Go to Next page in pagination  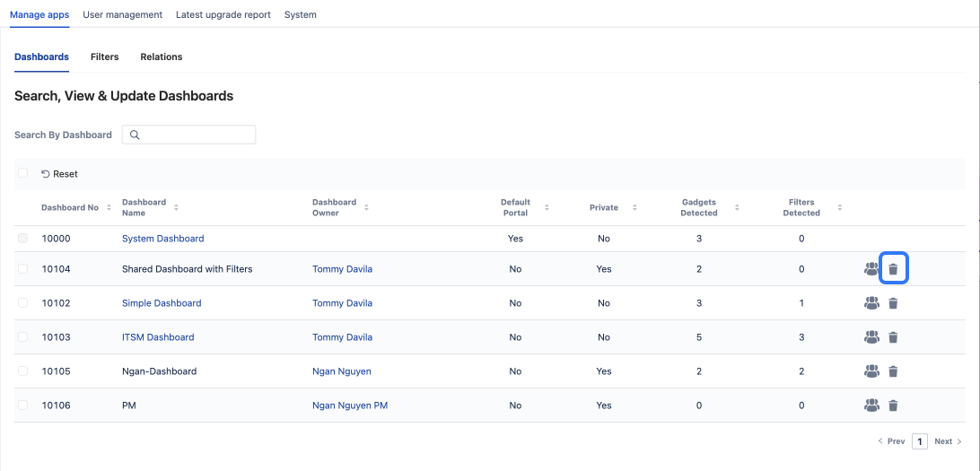(x=948, y=441)
